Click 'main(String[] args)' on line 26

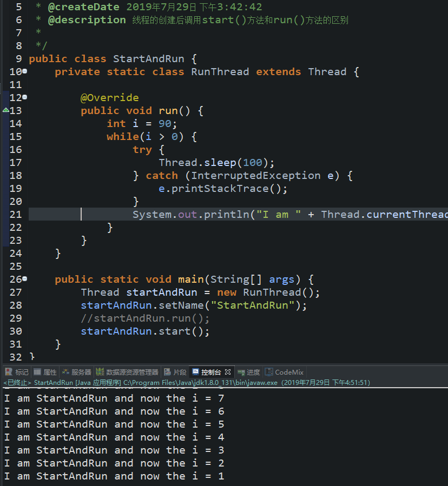point(239,279)
